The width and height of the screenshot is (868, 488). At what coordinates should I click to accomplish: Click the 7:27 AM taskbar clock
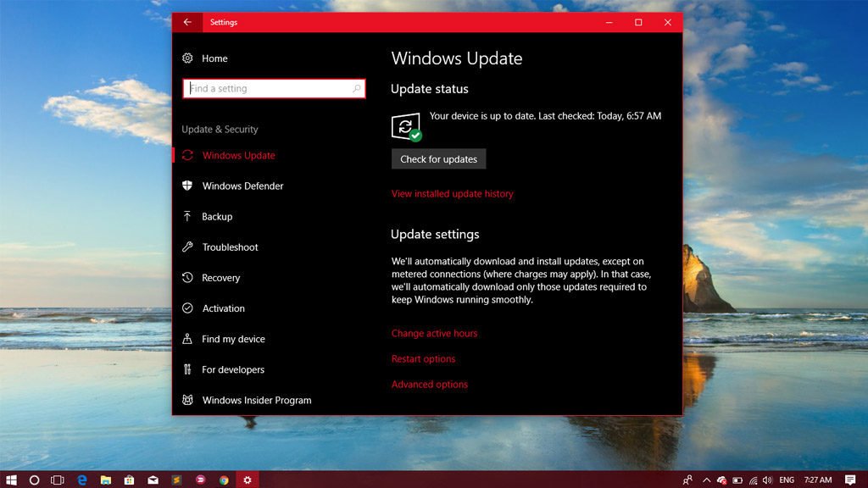click(x=818, y=480)
